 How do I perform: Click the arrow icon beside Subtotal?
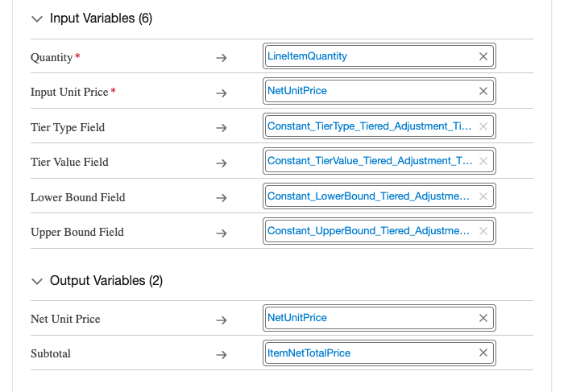(222, 354)
